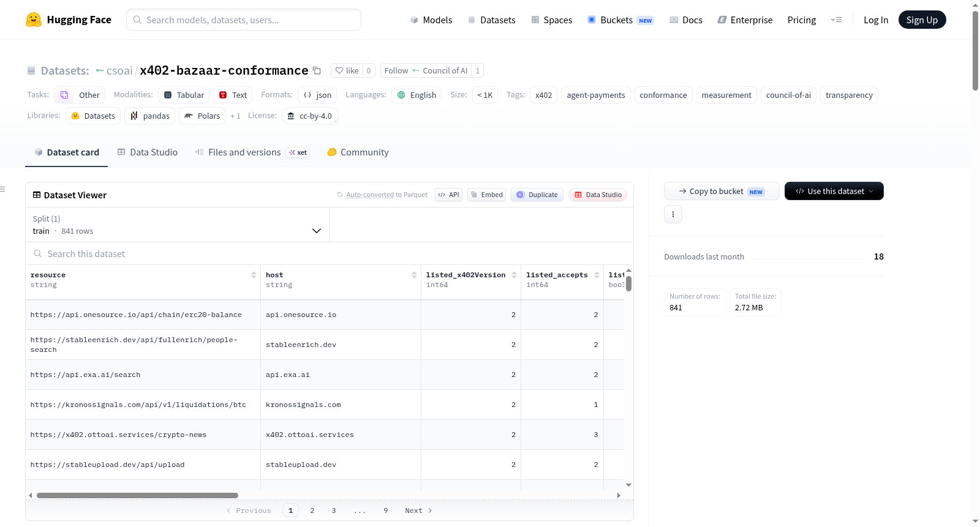Select the pandas library tag
The height and width of the screenshot is (527, 980).
(150, 116)
